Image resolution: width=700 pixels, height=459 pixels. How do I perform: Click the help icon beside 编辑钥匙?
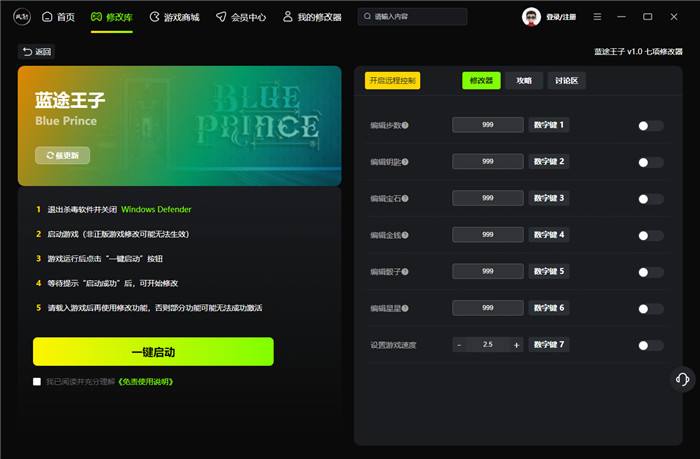(x=405, y=162)
